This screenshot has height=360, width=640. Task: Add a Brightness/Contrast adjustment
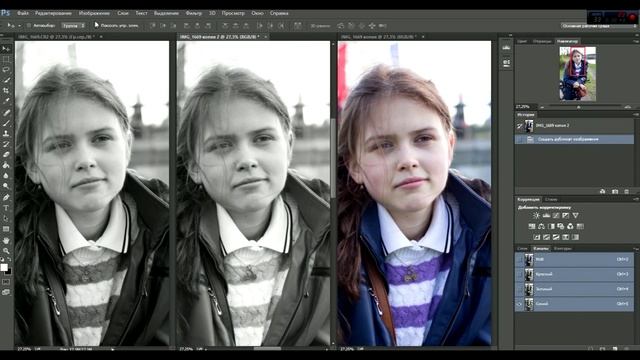[x=536, y=216]
